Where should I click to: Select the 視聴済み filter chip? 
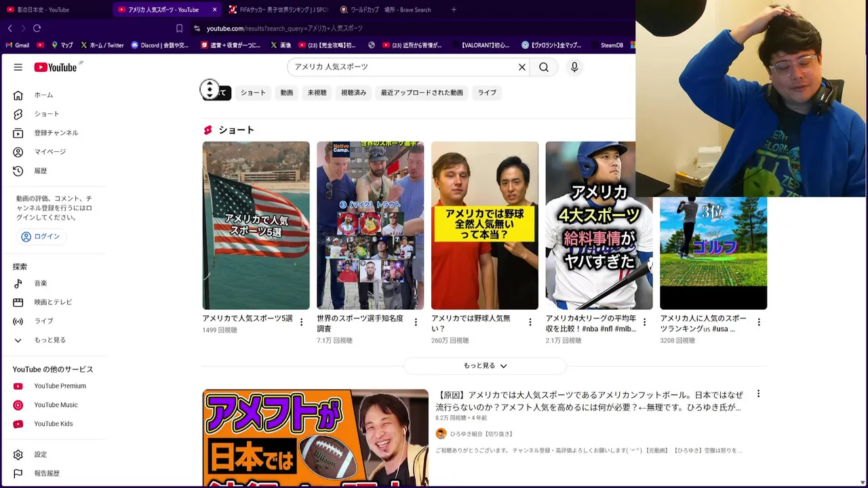click(353, 93)
